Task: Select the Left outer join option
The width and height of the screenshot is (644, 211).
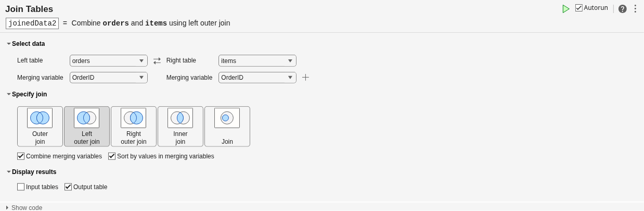Action: coord(87,127)
